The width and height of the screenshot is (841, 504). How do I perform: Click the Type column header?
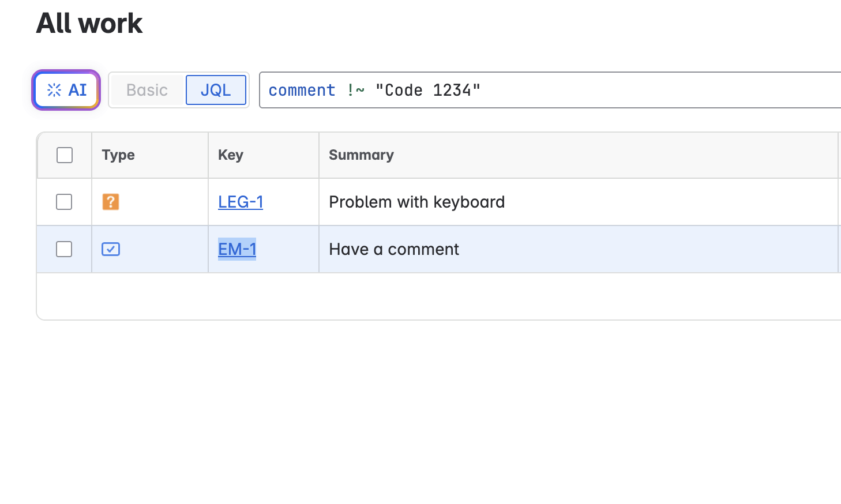click(118, 155)
